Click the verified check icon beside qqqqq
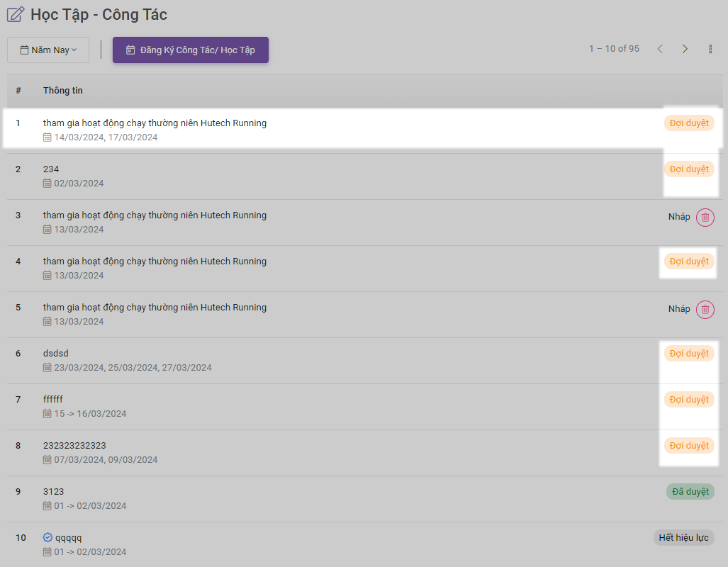This screenshot has width=728, height=567. tap(47, 538)
